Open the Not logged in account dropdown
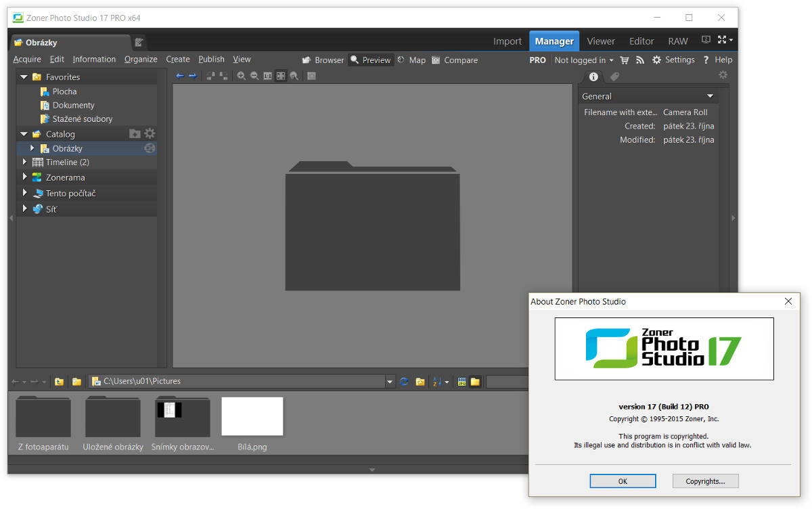812x509 pixels. coord(583,60)
